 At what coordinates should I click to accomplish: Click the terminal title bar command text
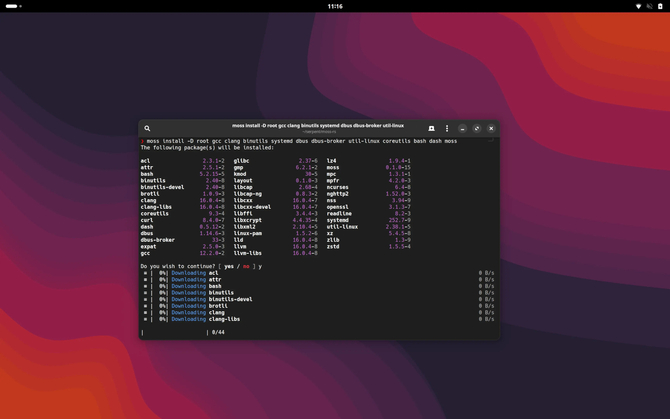pyautogui.click(x=318, y=126)
